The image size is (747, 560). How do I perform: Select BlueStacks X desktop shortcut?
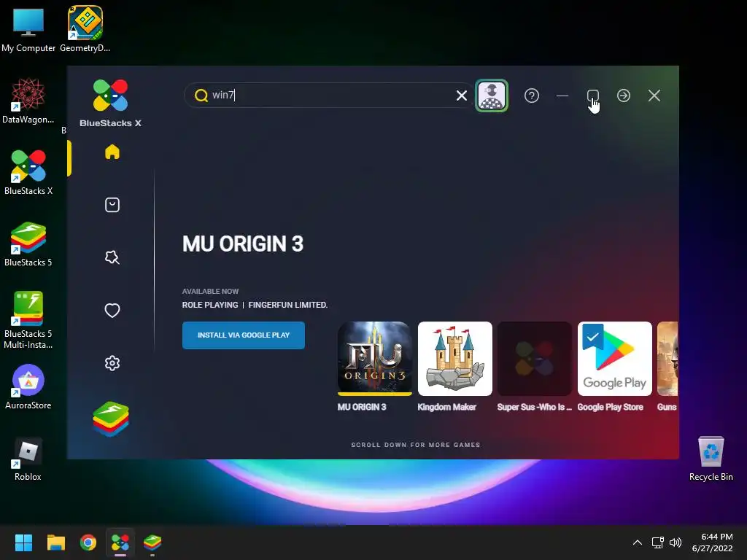tap(28, 172)
